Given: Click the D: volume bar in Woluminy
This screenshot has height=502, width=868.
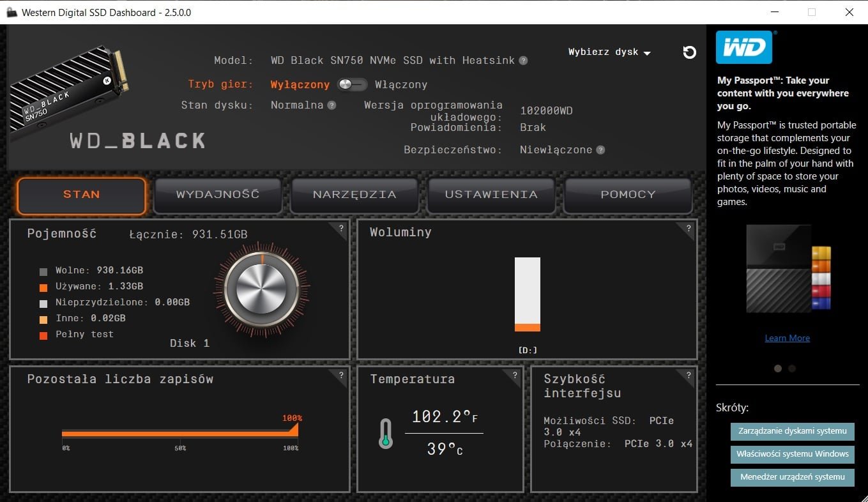Looking at the screenshot, I should coord(528,294).
